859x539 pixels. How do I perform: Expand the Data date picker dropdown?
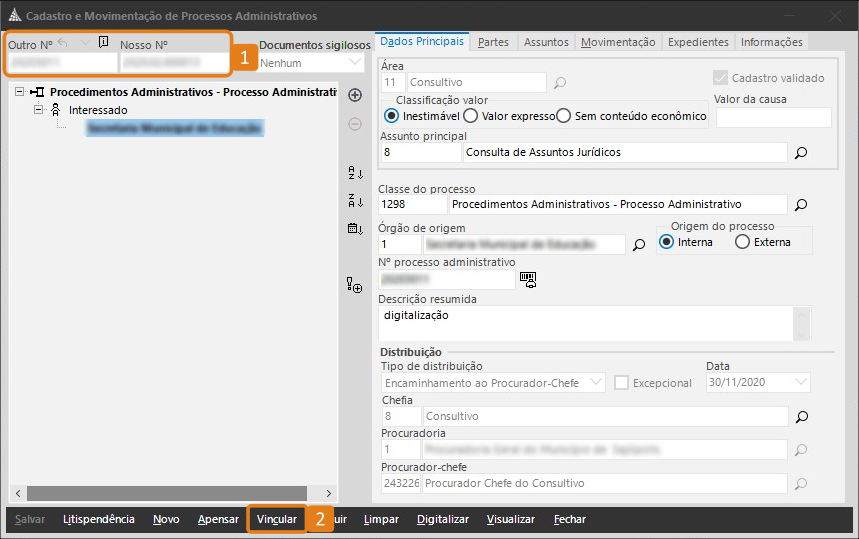[800, 382]
